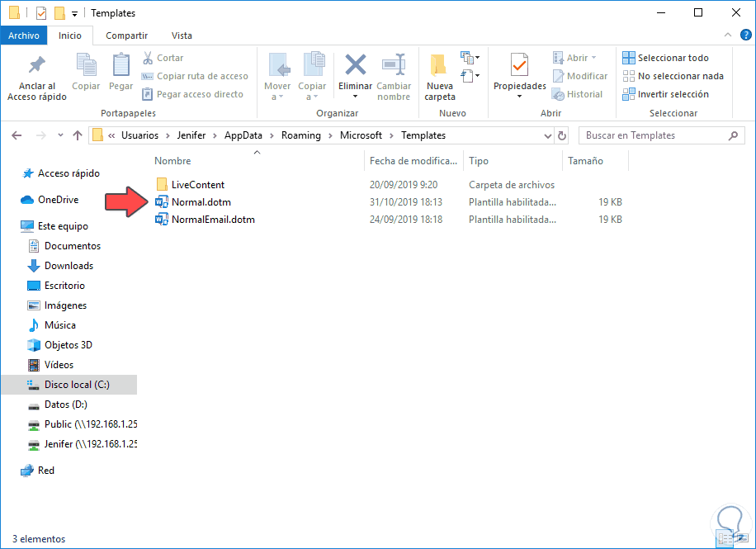This screenshot has height=549, width=756.
Task: Open the Archivo menu
Action: point(24,35)
